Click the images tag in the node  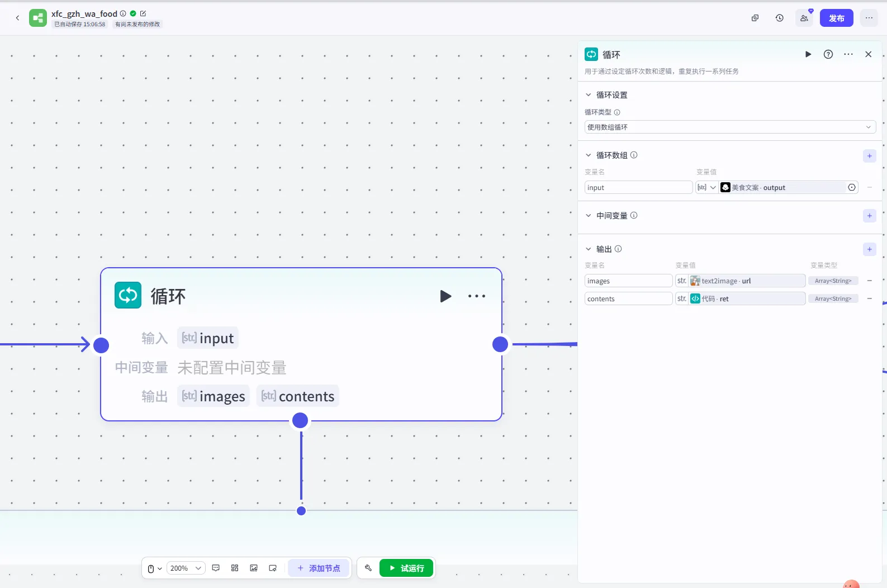(x=214, y=396)
